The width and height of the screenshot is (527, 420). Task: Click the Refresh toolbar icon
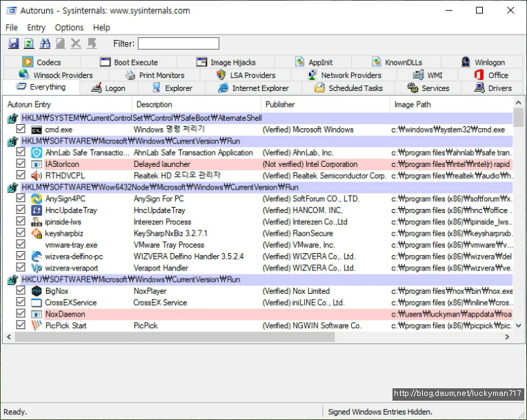click(29, 43)
